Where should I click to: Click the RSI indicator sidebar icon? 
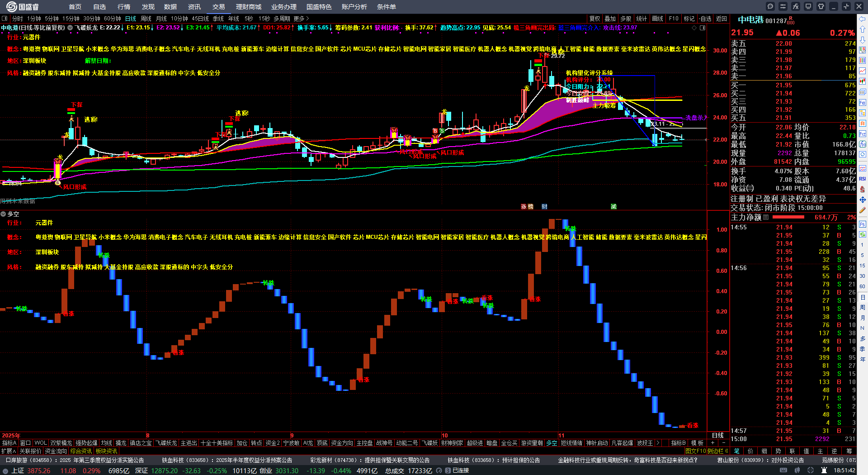tap(863, 179)
